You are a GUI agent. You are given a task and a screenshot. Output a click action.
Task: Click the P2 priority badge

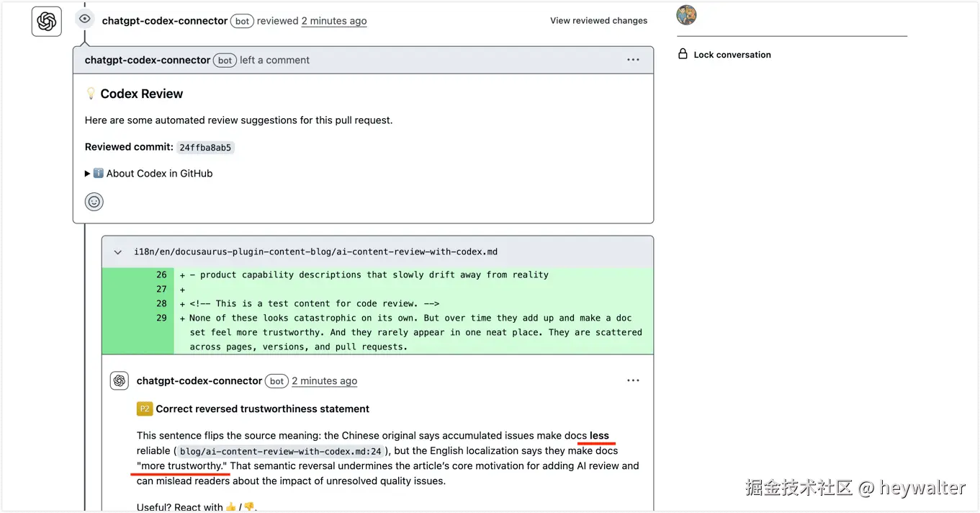[145, 409]
